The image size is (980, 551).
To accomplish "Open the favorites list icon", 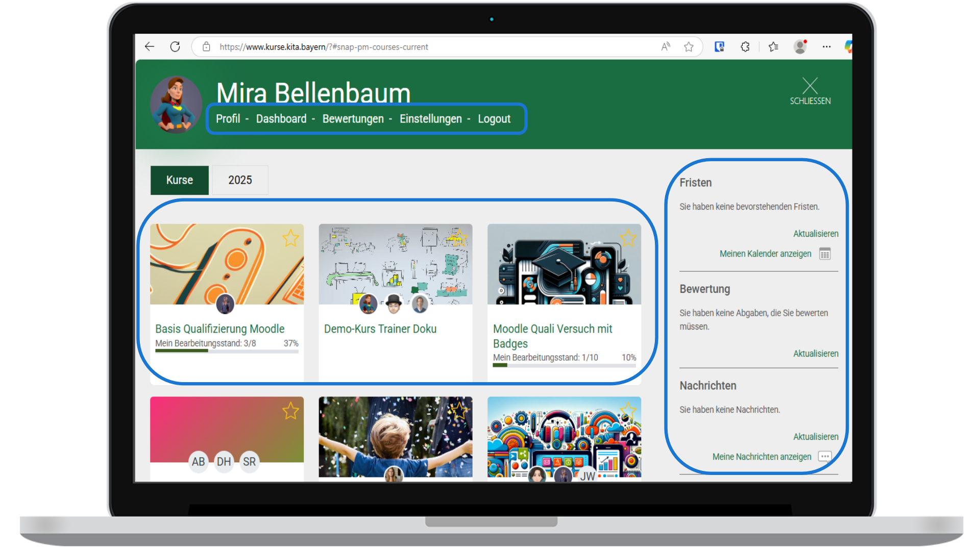I will (773, 47).
